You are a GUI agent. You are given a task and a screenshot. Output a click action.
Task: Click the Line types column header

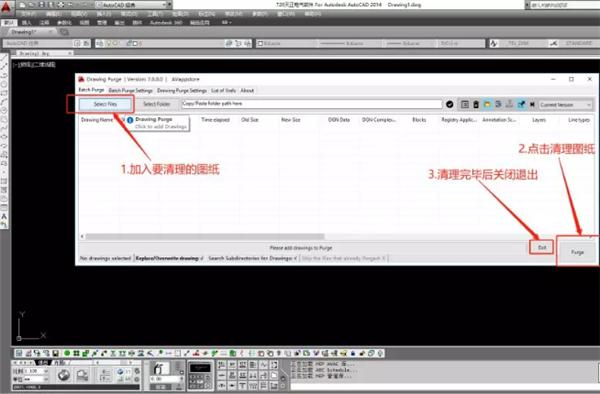click(x=579, y=120)
